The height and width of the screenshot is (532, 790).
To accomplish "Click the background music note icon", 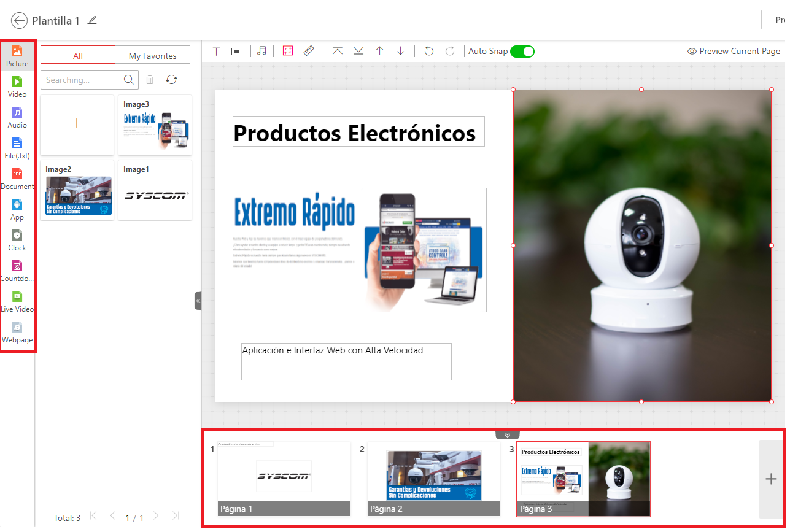I will [261, 51].
